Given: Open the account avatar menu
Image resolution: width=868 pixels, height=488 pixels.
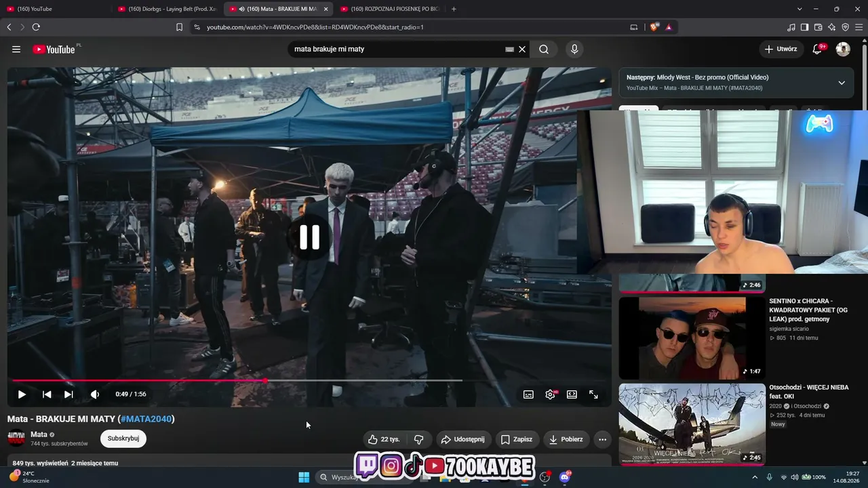Looking at the screenshot, I should pyautogui.click(x=843, y=49).
